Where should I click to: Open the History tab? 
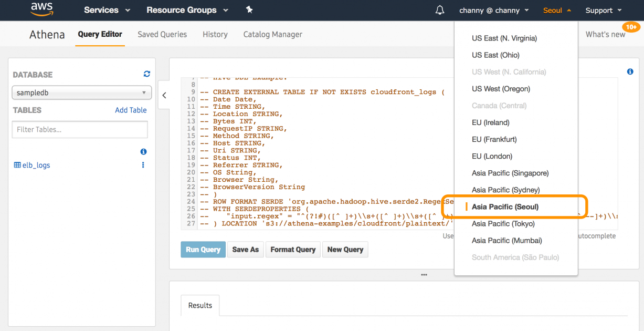215,34
